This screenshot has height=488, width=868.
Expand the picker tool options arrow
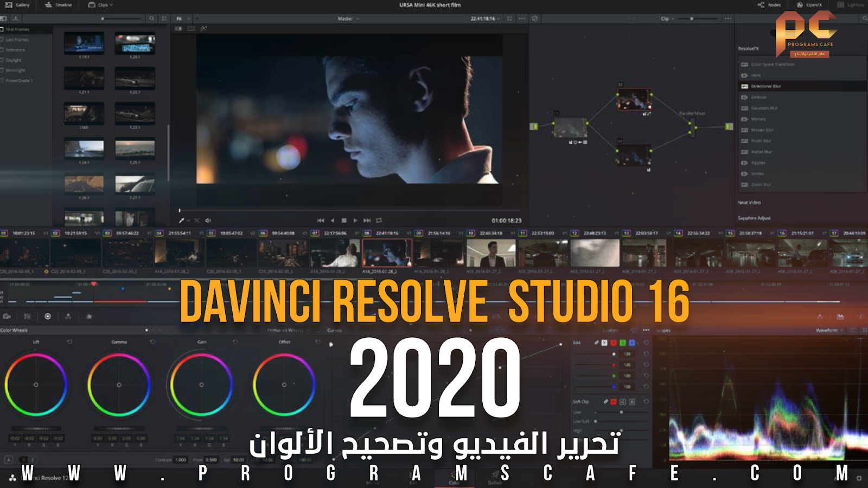(x=189, y=221)
